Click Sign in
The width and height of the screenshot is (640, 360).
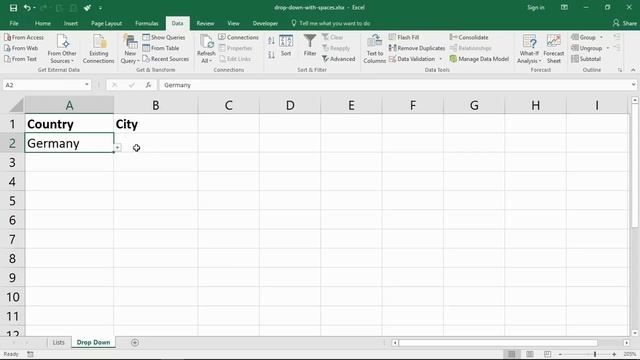(536, 7)
